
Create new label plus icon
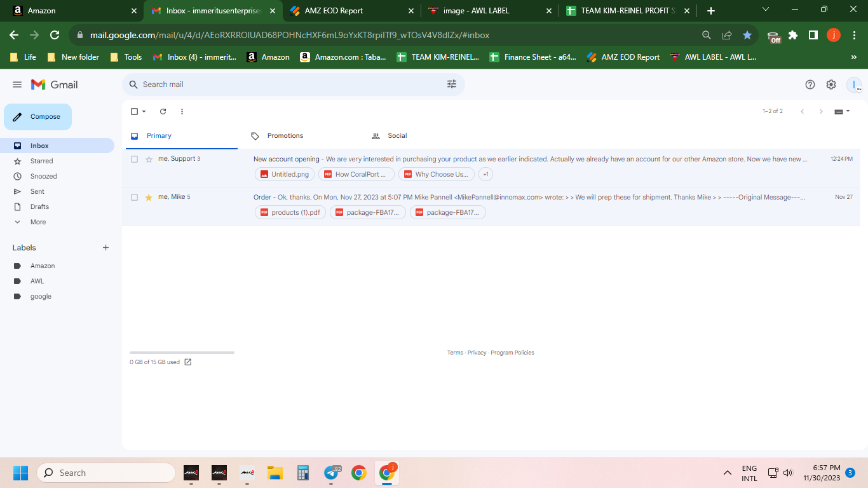pyautogui.click(x=106, y=248)
